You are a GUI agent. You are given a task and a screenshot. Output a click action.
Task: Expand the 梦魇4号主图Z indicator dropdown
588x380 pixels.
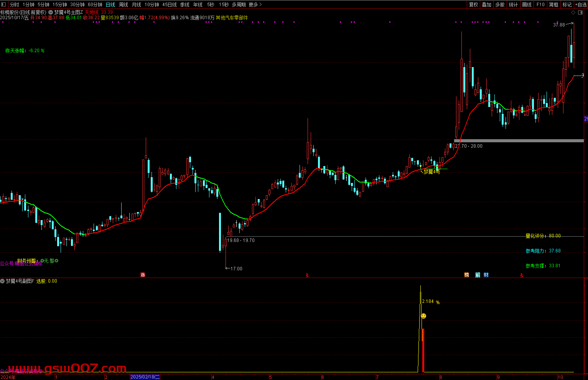[51, 12]
